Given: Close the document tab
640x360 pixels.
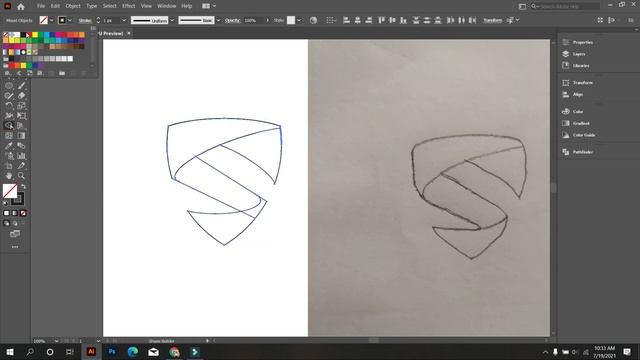Looking at the screenshot, I should [129, 33].
